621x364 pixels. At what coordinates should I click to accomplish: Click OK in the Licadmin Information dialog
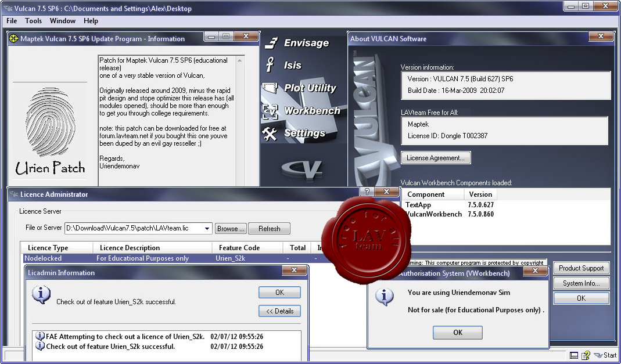[279, 293]
